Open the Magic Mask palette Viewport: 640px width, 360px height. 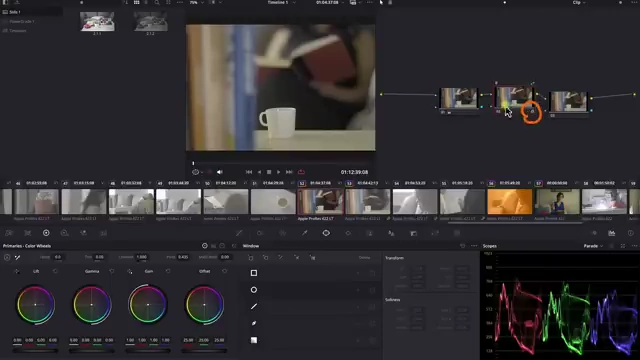tap(369, 233)
